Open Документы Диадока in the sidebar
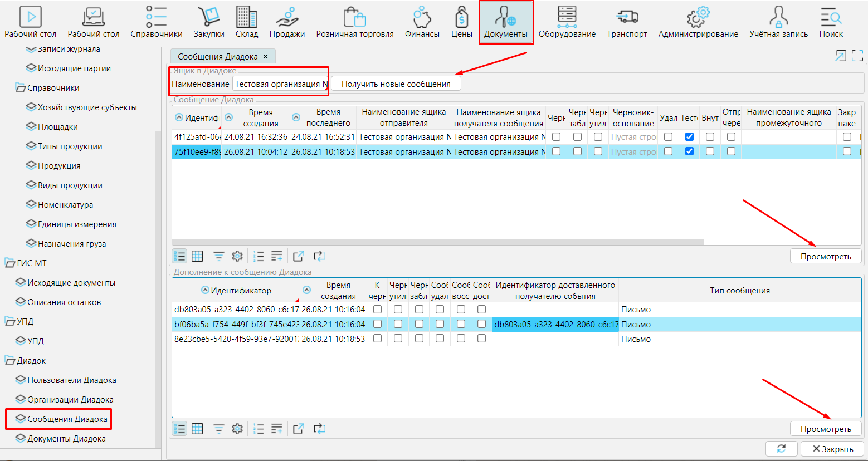The height and width of the screenshot is (461, 868). click(66, 439)
